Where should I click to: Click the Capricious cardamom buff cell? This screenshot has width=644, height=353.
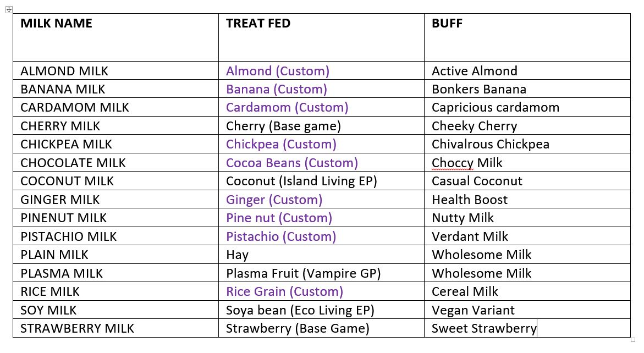[495, 108]
